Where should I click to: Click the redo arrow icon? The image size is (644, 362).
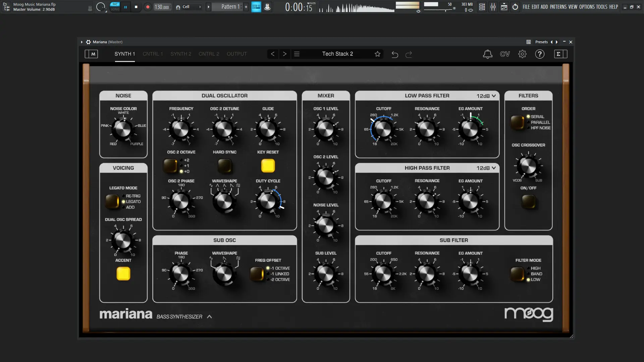pos(409,54)
